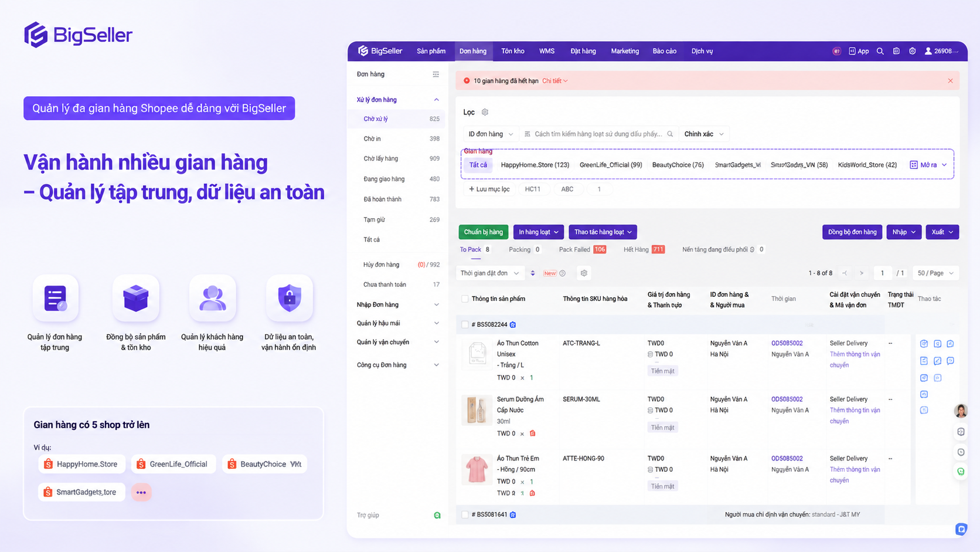The width and height of the screenshot is (980, 552).
Task: Open the In hàng loạt dropdown
Action: (x=539, y=232)
